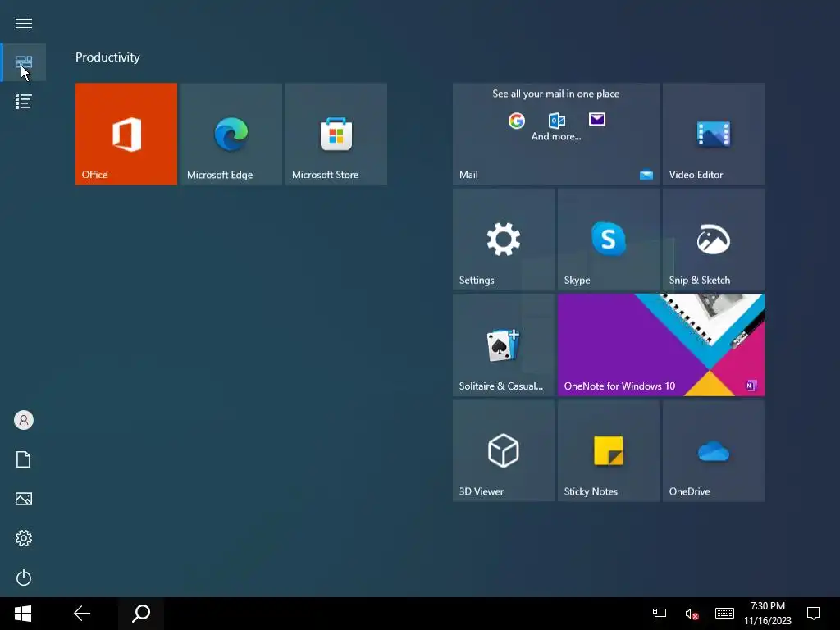
Task: Launch the 3D Viewer tile
Action: point(503,450)
